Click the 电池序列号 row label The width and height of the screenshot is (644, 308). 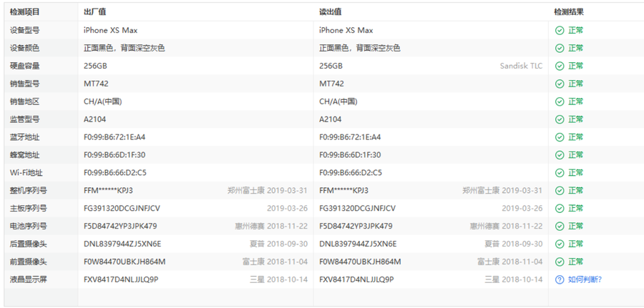[x=29, y=226]
